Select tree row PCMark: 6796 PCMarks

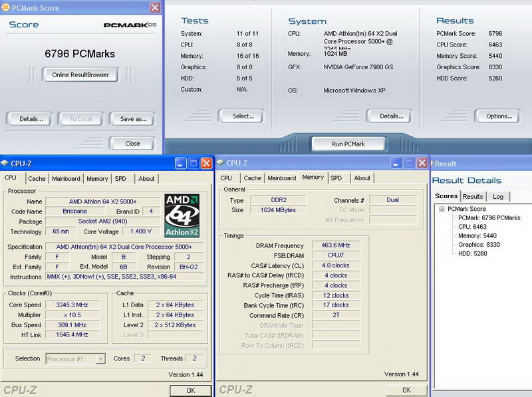[x=489, y=218]
